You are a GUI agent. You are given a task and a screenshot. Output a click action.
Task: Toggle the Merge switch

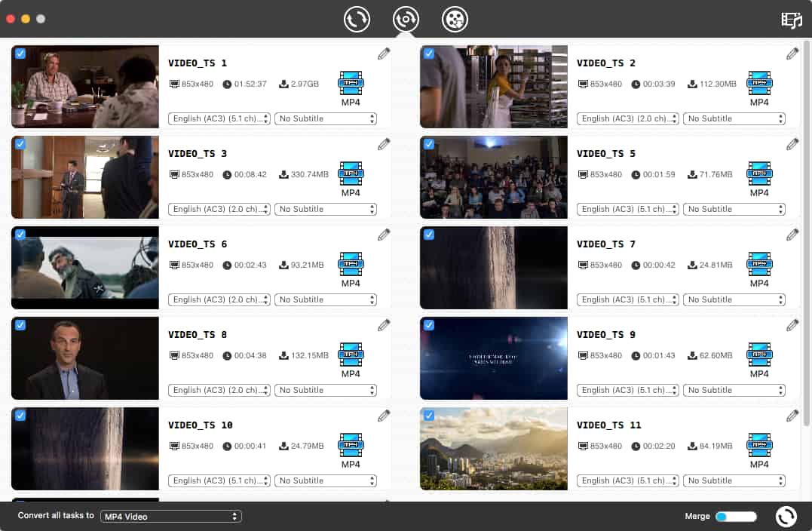[736, 517]
